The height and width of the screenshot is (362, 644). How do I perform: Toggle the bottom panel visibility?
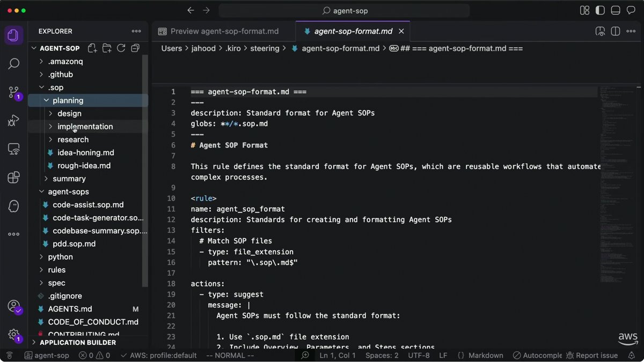point(616,10)
